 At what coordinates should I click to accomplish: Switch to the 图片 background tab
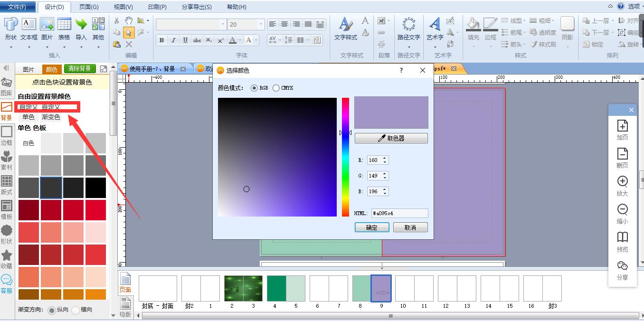(x=28, y=69)
